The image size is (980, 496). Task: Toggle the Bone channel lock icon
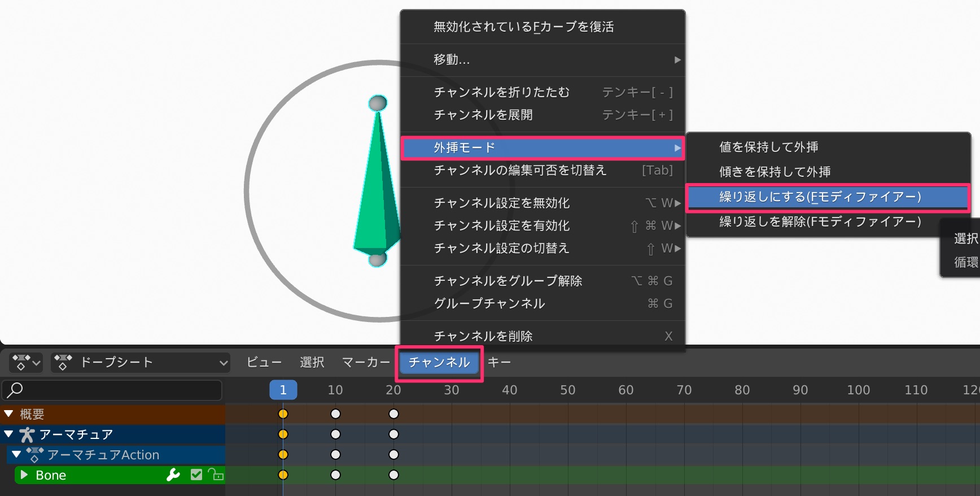216,475
